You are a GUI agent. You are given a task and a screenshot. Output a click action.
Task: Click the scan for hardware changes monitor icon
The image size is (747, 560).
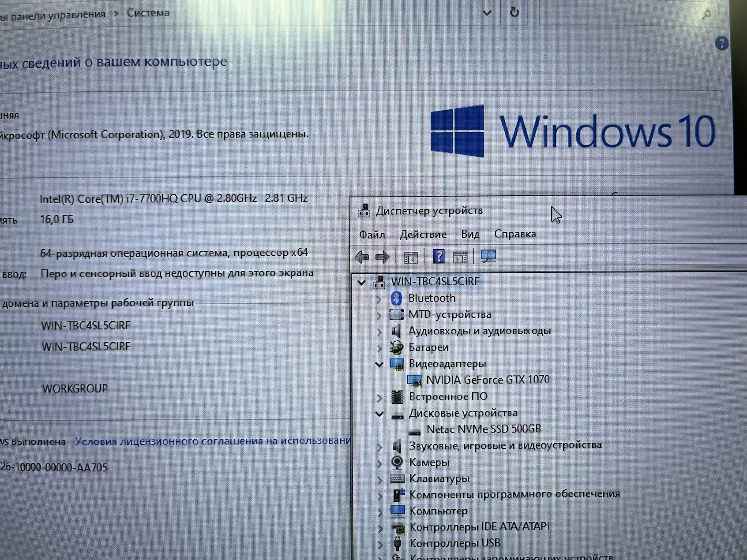[x=488, y=256]
